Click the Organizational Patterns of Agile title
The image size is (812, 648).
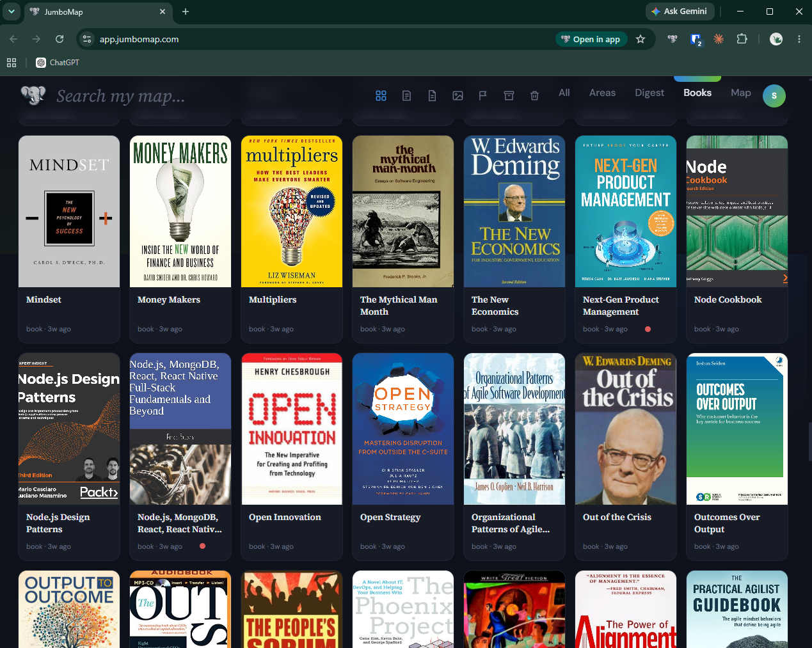point(511,523)
